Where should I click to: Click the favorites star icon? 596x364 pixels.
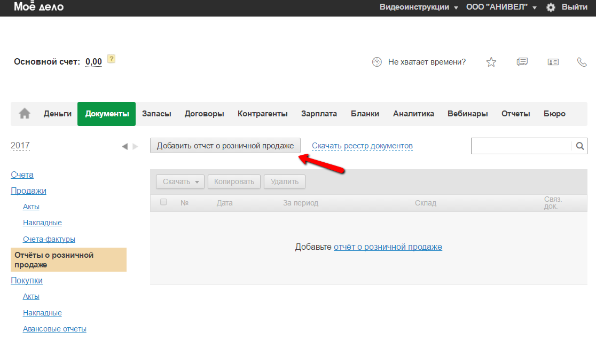[491, 62]
